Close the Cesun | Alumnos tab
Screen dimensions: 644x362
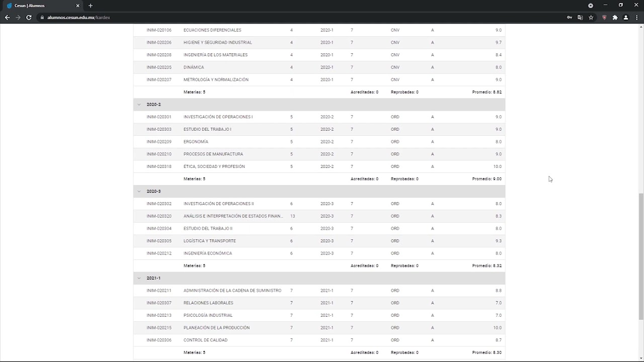coord(78,6)
